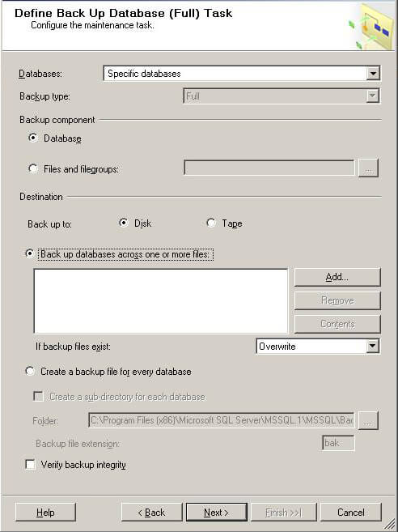Image resolution: width=398 pixels, height=532 pixels.
Task: Expand the Databases dropdown arrow
Action: pos(373,74)
